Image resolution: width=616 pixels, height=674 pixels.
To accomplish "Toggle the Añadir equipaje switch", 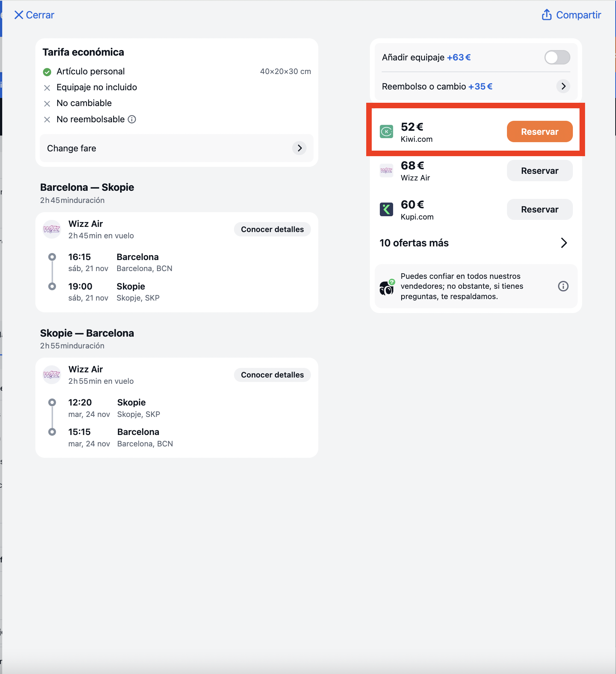I will 557,57.
